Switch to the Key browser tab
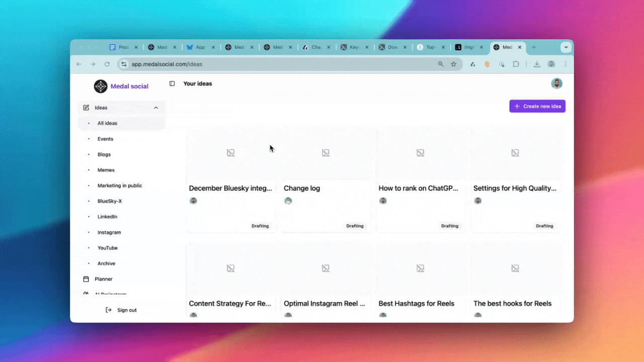 point(355,47)
